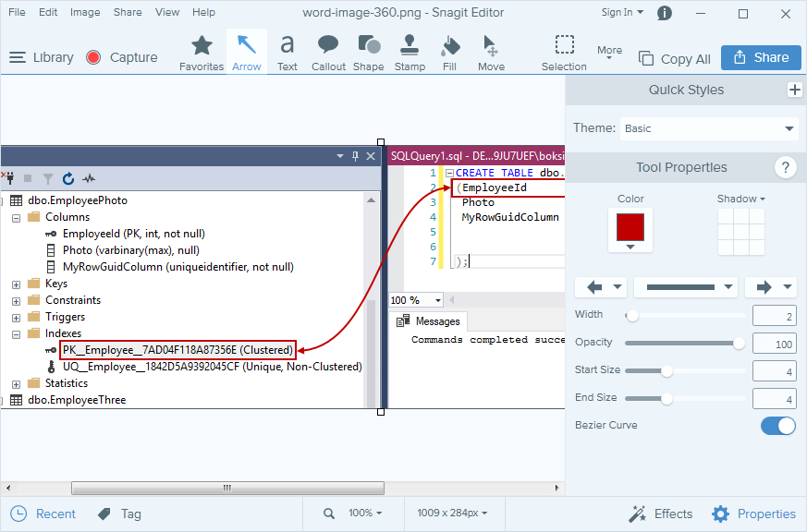Open the View menu
Viewport: 807px width, 532px height.
coord(167,12)
